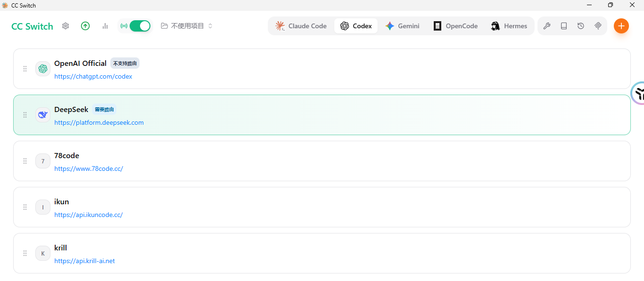The width and height of the screenshot is (644, 281).
Task: Follow the https://api.ikuncode.cc/ link
Action: click(x=89, y=215)
